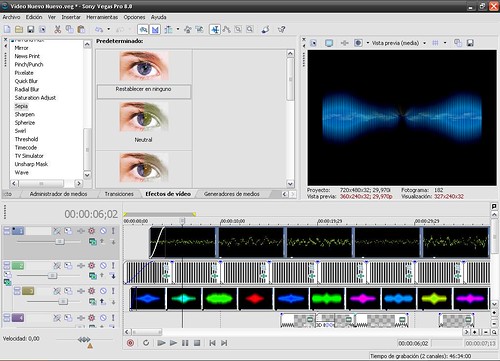Image resolution: width=500 pixels, height=361 pixels.
Task: Toggle lock envelopes to events icon
Action: [x=188, y=29]
